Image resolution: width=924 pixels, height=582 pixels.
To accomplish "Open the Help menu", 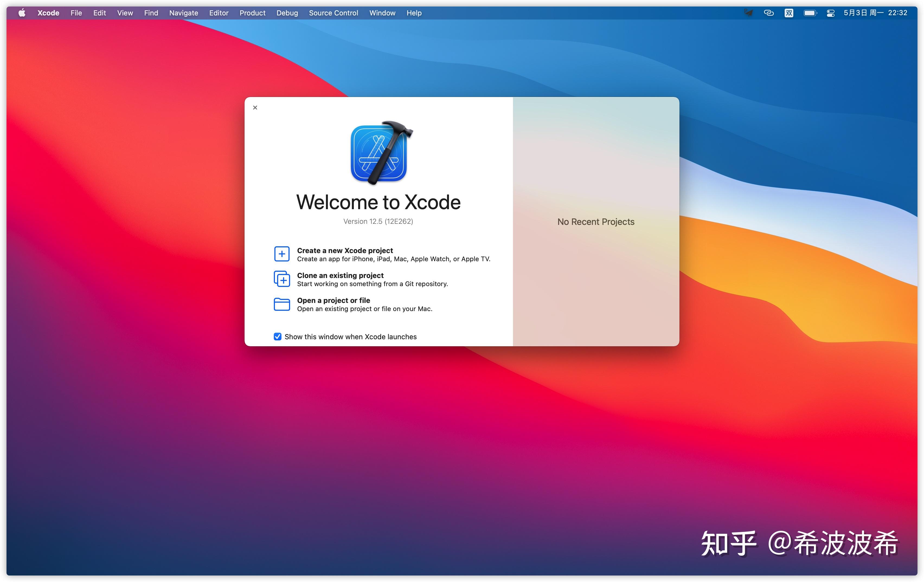I will (x=413, y=13).
